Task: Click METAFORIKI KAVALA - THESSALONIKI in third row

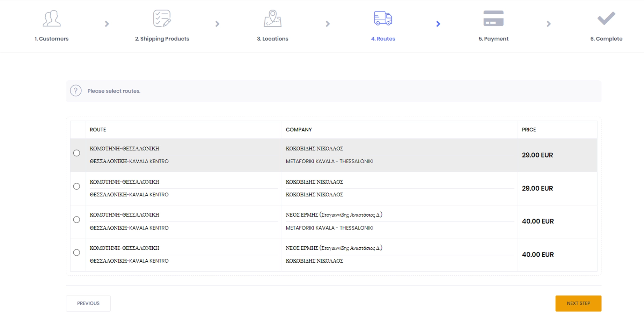Action: click(329, 228)
